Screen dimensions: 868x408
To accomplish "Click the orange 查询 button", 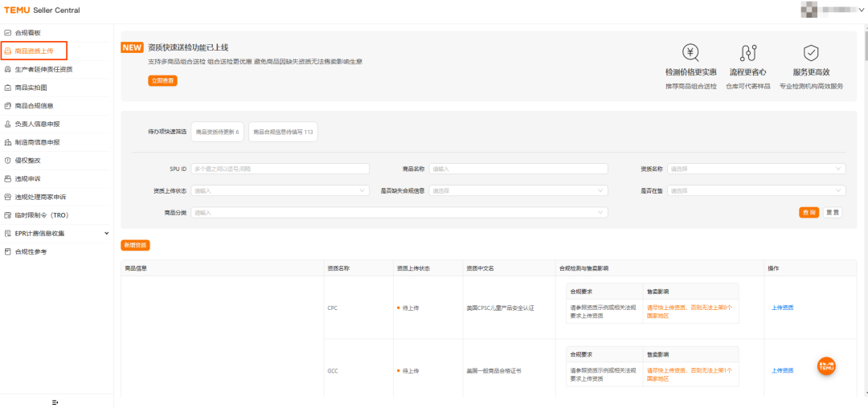I will point(809,212).
